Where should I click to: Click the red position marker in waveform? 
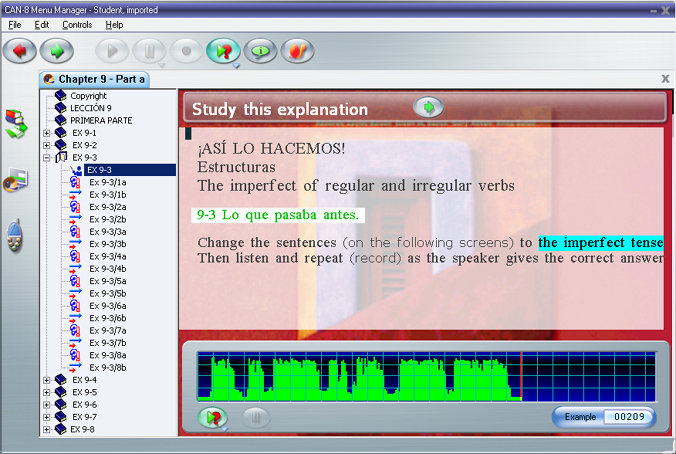point(521,376)
